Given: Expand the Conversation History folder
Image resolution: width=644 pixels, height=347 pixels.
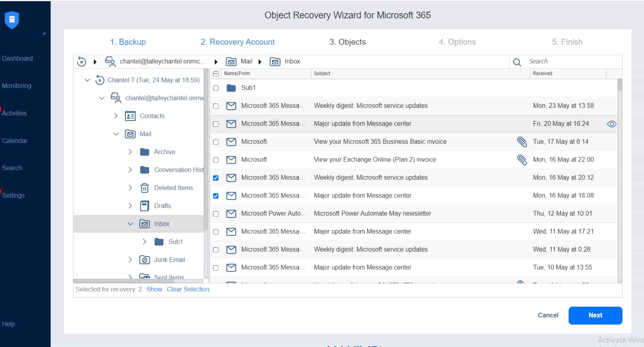Looking at the screenshot, I should point(130,170).
